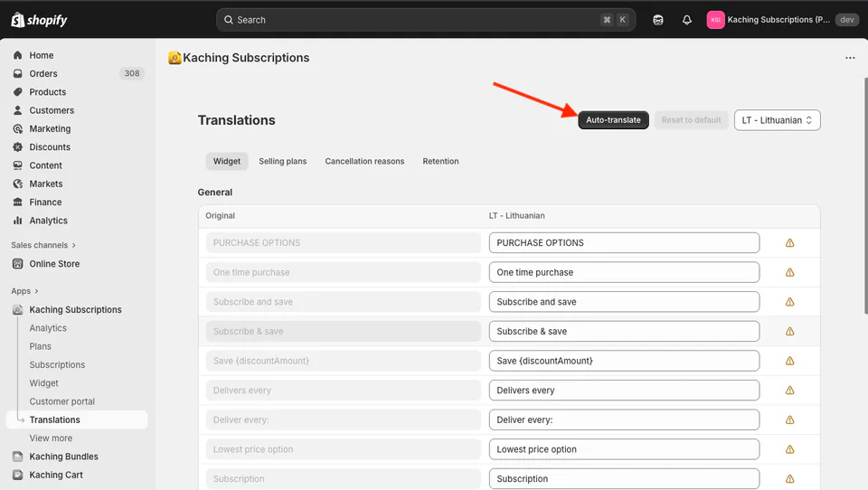Switch to the Cancellation reasons tab
The width and height of the screenshot is (868, 490).
(364, 161)
